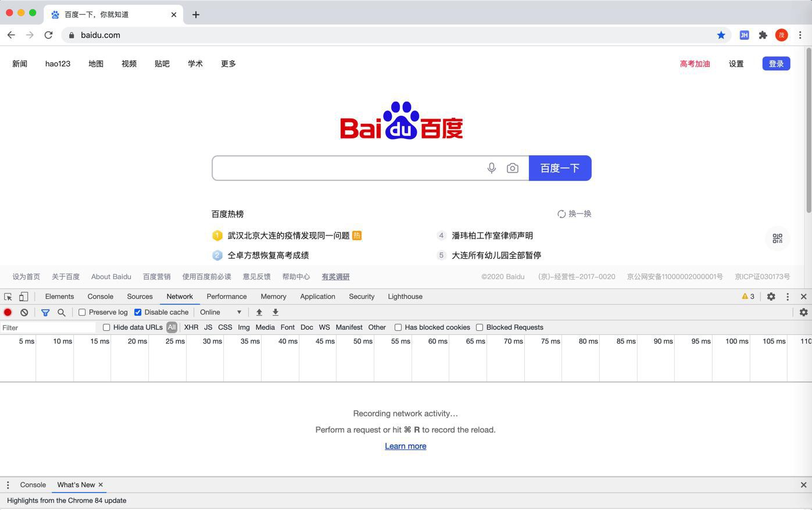Click the 百度一下 search button
812x510 pixels.
[560, 168]
